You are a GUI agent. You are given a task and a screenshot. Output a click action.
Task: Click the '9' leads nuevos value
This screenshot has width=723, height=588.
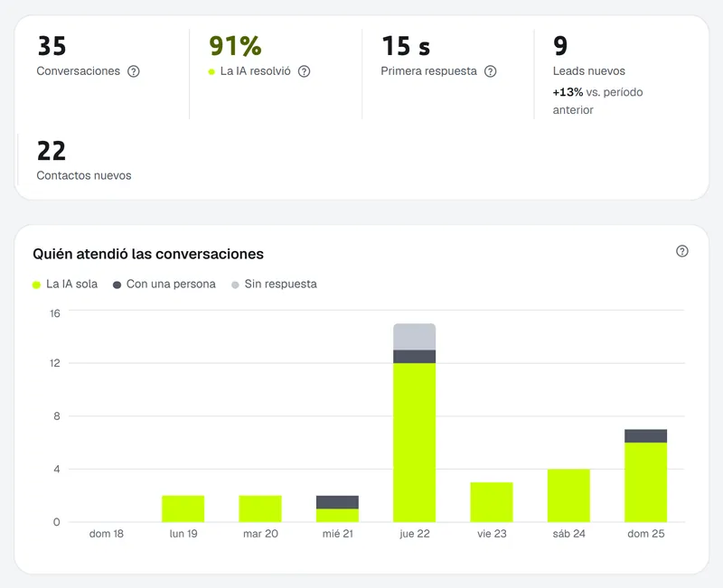[x=560, y=46]
